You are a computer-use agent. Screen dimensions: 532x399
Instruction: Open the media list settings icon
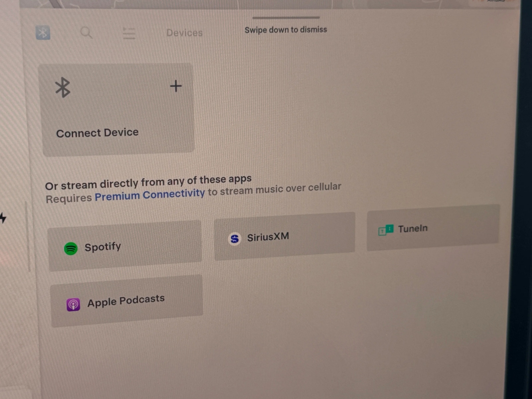pos(129,33)
